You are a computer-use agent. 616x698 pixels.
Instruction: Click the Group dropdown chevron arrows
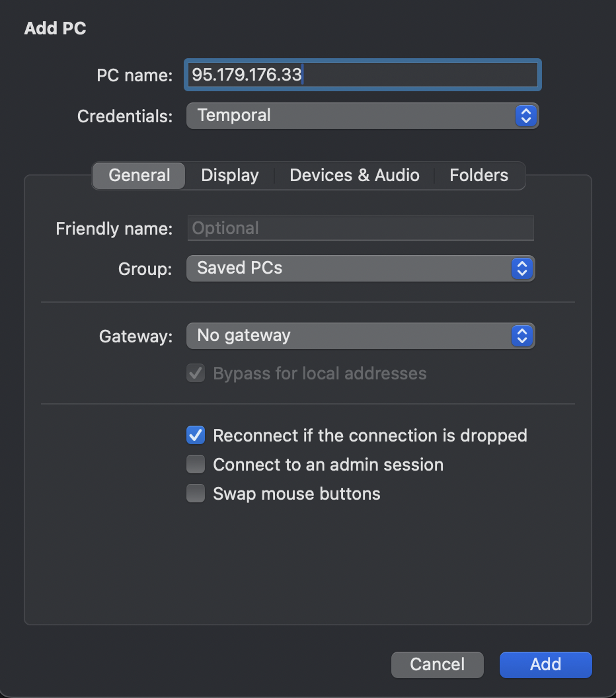tap(522, 268)
